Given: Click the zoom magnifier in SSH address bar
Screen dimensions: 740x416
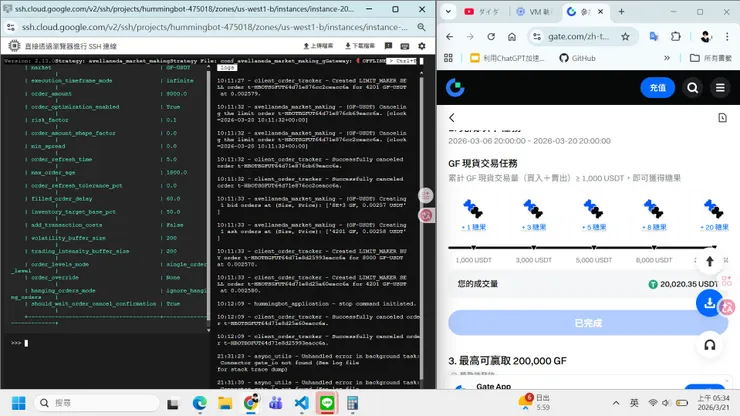Looking at the screenshot, I should pyautogui.click(x=421, y=27).
